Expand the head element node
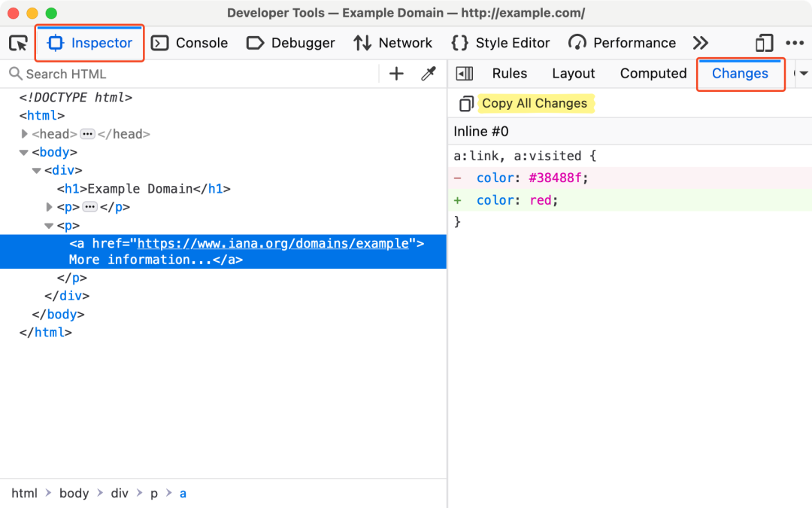 coord(24,134)
